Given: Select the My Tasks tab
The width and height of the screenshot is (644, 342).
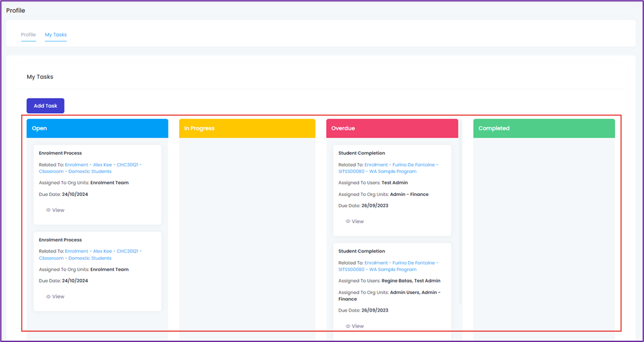Looking at the screenshot, I should pos(56,35).
